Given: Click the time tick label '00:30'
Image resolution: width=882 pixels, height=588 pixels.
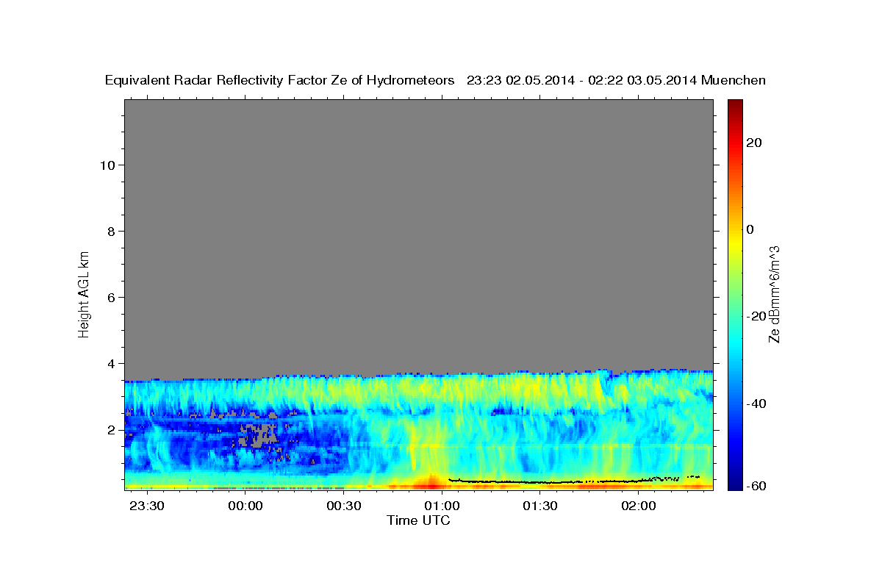Looking at the screenshot, I should click(x=343, y=506).
